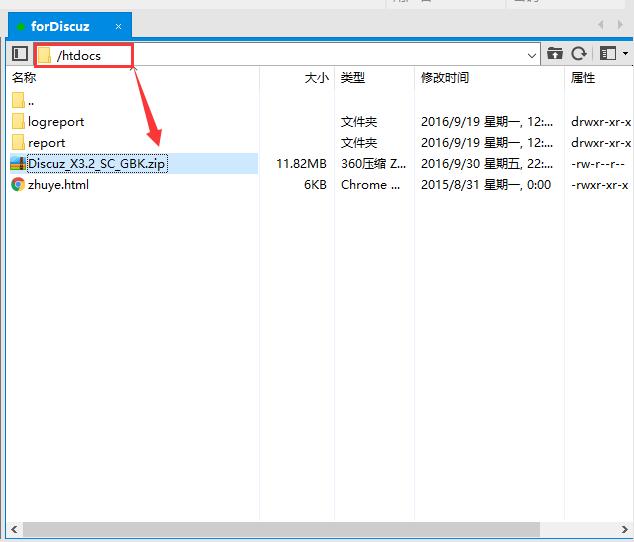Image resolution: width=634 pixels, height=542 pixels.
Task: Click the horizontal scrollbar at the bottom
Action: 280,529
